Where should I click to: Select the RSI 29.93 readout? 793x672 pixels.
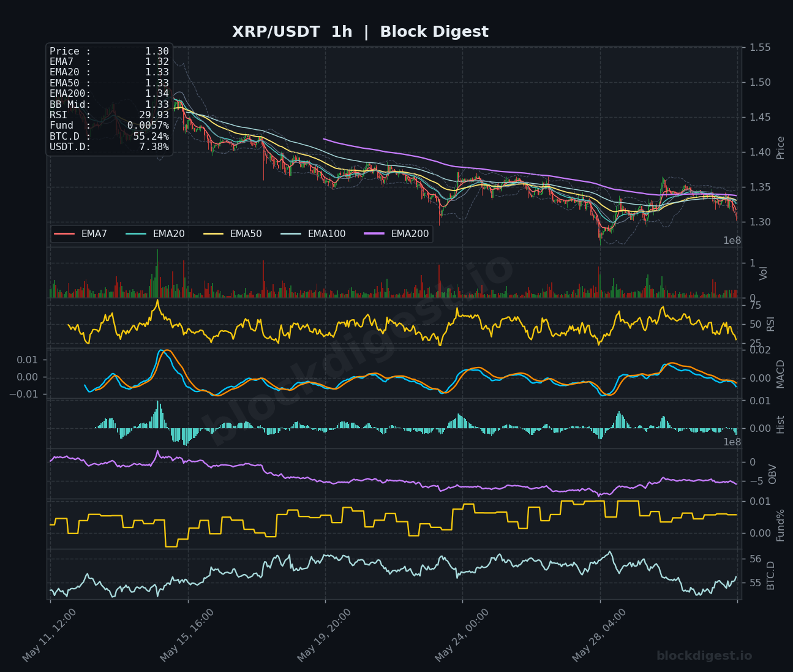[109, 115]
